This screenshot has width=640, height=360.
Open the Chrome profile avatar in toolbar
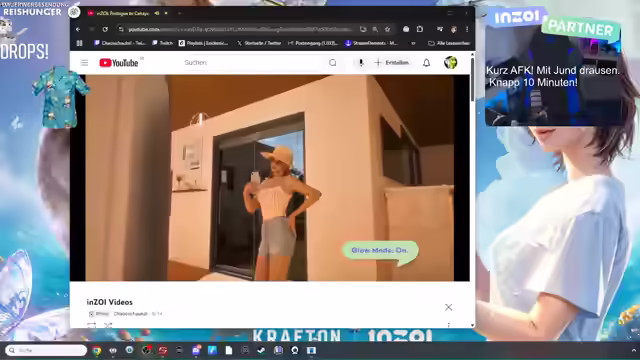point(454,29)
